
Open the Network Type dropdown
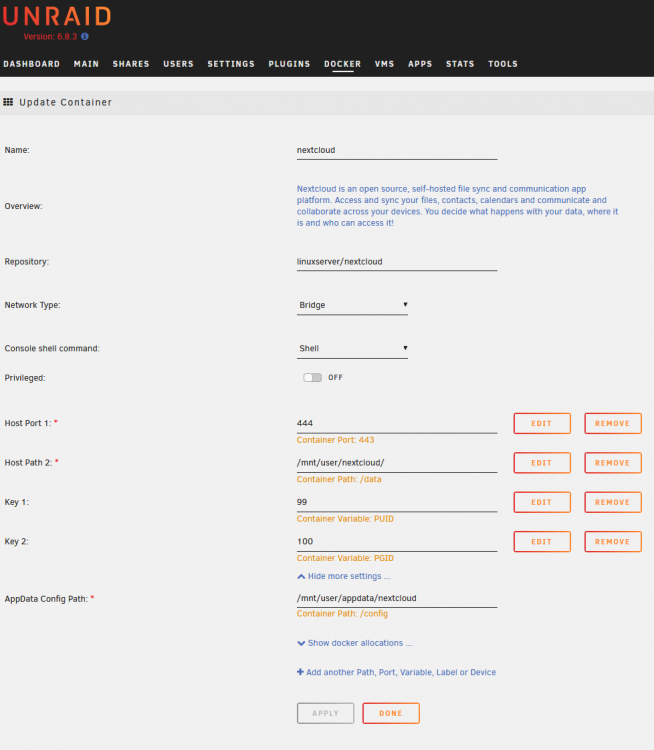[352, 305]
